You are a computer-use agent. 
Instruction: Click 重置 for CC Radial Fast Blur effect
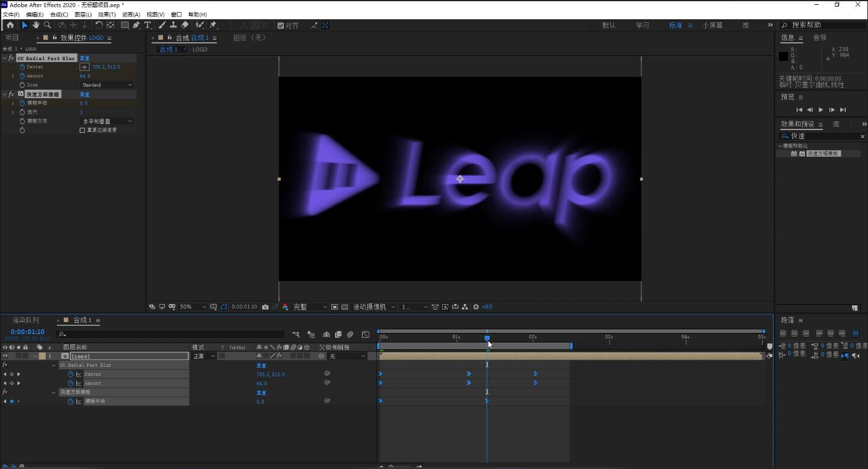click(85, 58)
